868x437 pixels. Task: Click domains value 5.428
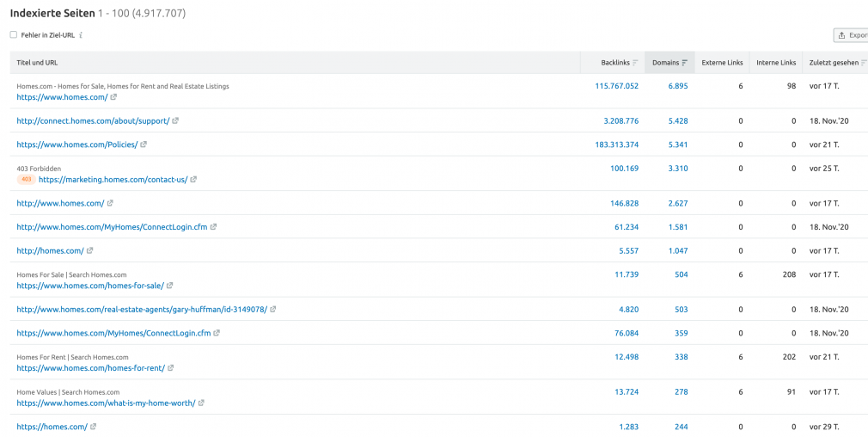click(x=678, y=120)
